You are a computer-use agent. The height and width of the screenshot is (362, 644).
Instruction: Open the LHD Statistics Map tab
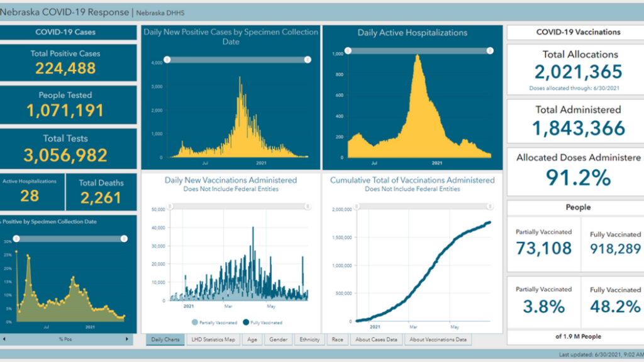pos(213,339)
